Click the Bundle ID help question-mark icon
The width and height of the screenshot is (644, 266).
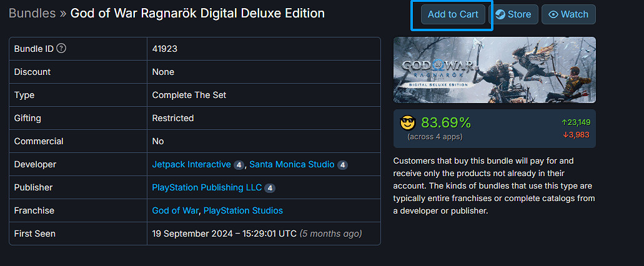61,49
